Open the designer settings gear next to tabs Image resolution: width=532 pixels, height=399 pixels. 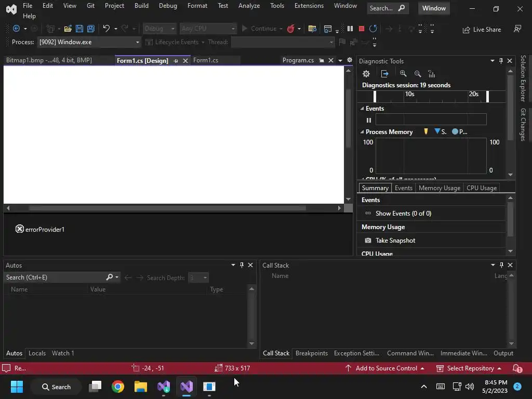click(x=350, y=60)
